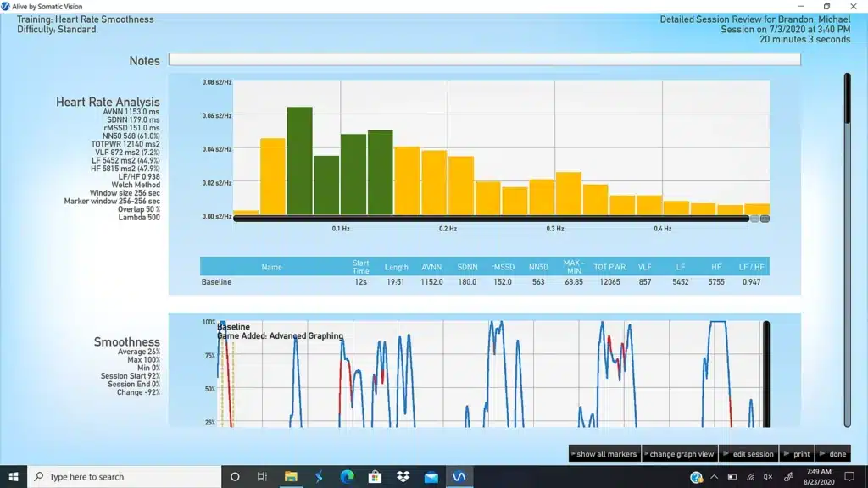Close the Alive window

click(853, 6)
